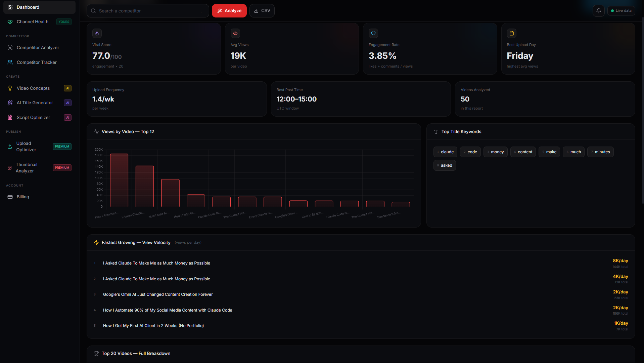This screenshot has height=363, width=644.
Task: Select the 'code' keyword chip
Action: [x=470, y=152]
